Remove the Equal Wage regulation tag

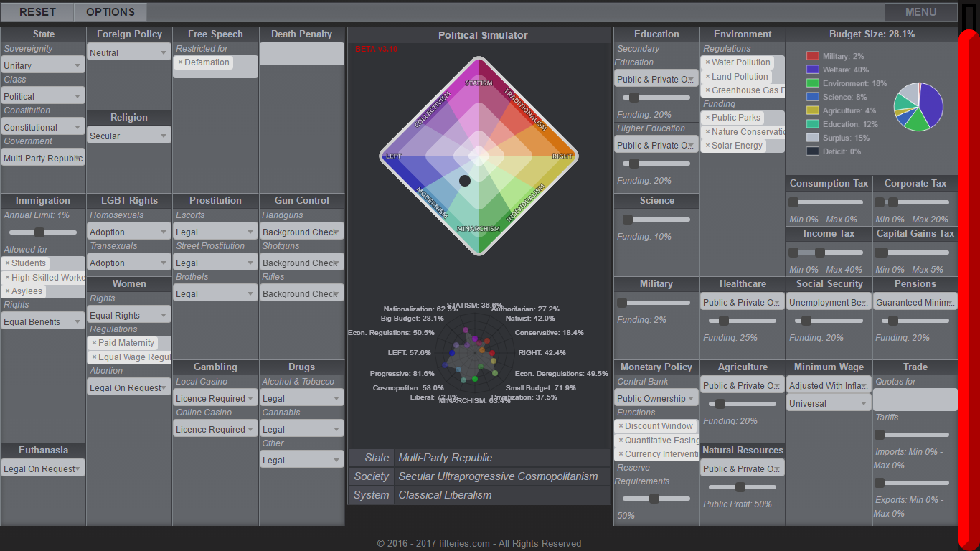tap(94, 357)
